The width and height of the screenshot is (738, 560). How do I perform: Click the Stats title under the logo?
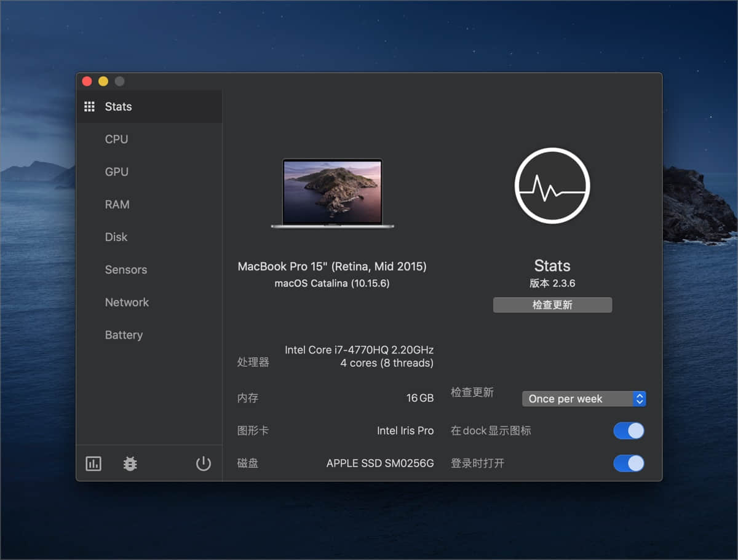coord(552,266)
